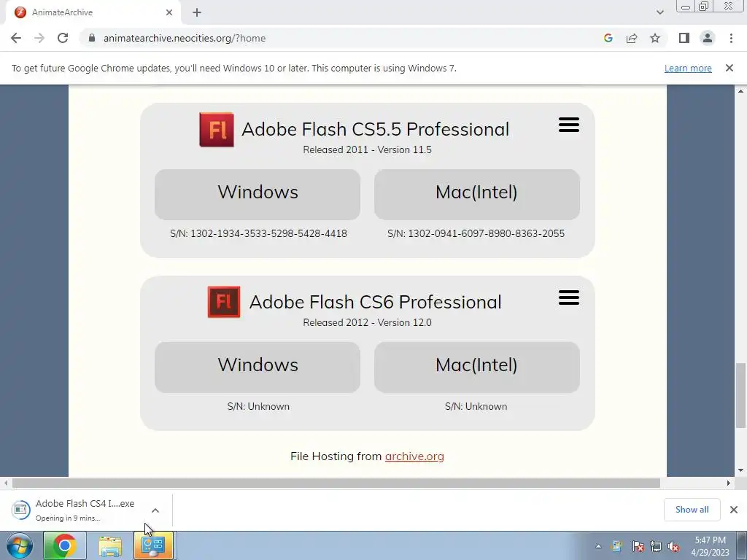Click the Flash CS6 Fl logo icon

224,302
